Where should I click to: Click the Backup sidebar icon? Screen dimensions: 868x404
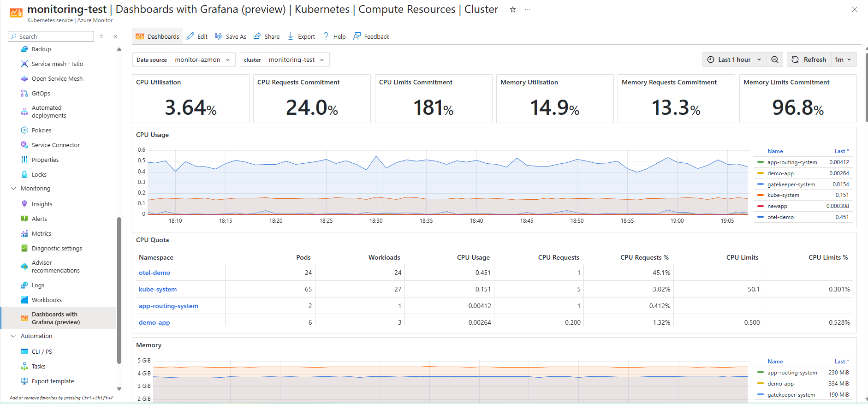point(24,49)
